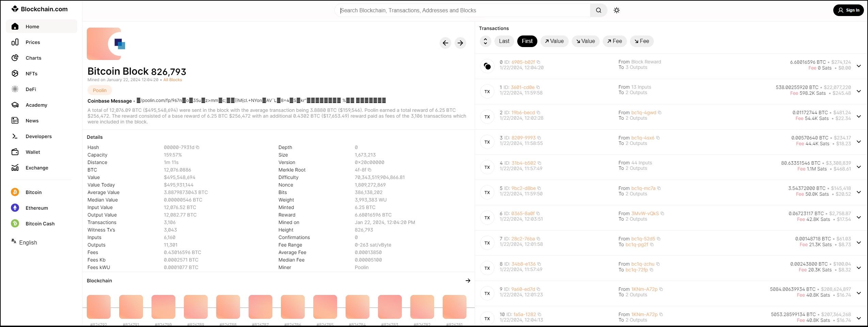Copy transaction ID 6905-b02f
The height and width of the screenshot is (327, 868).
538,62
